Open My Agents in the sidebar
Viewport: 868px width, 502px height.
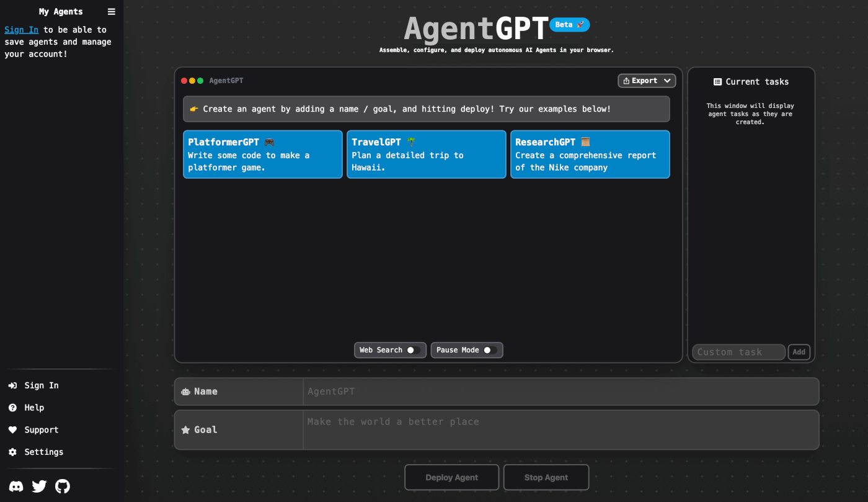point(60,11)
